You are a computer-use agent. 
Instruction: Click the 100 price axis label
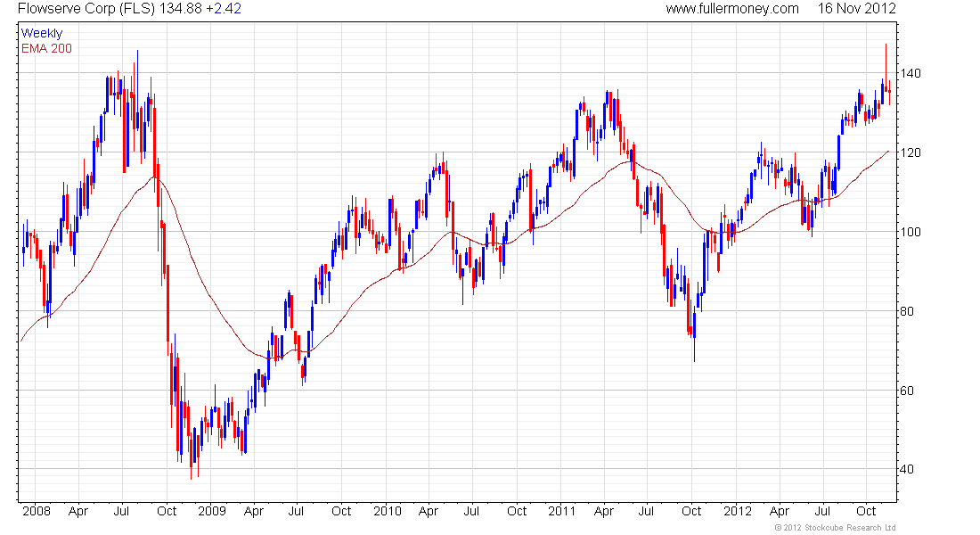pos(911,232)
